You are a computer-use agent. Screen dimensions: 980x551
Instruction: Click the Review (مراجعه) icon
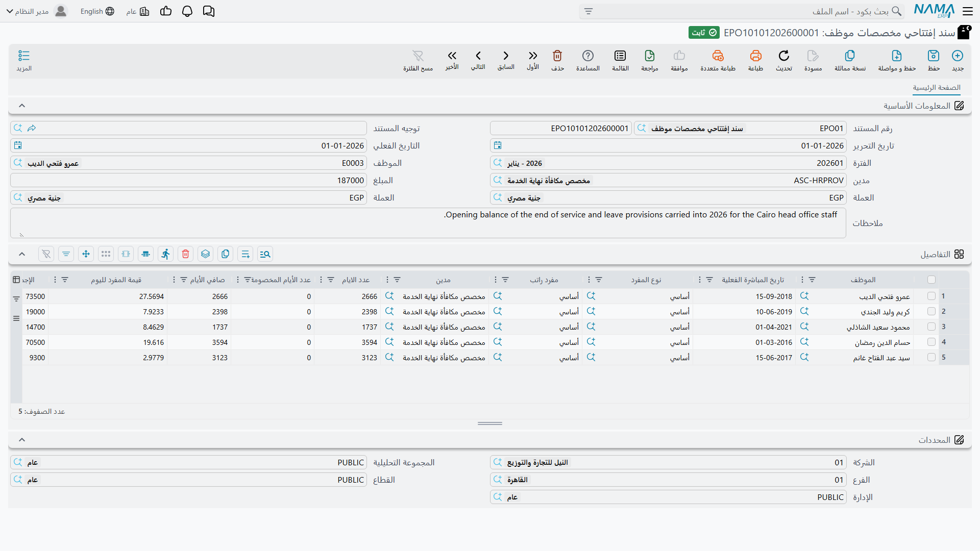click(x=650, y=60)
